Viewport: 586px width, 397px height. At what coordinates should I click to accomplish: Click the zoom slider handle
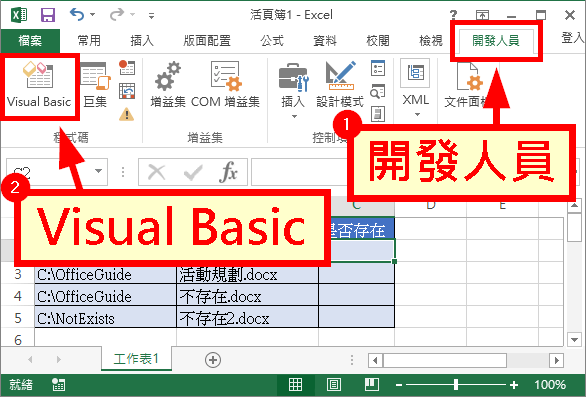(x=456, y=385)
